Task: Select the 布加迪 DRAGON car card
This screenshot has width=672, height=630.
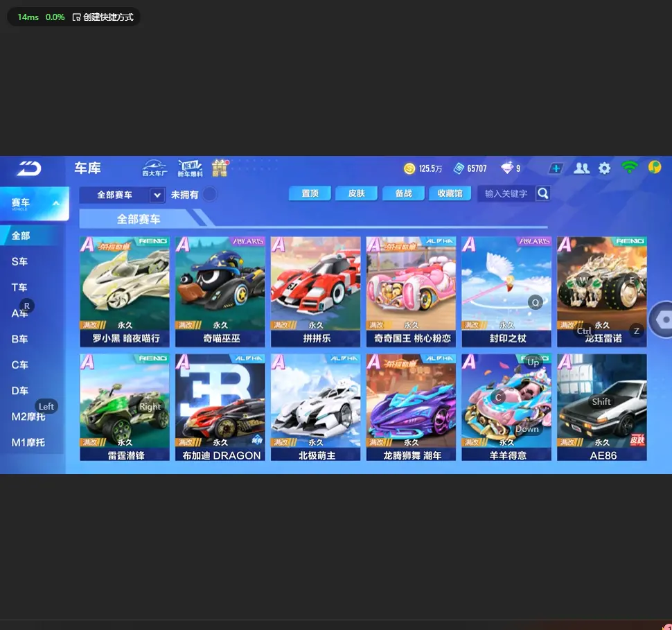Action: (220, 408)
